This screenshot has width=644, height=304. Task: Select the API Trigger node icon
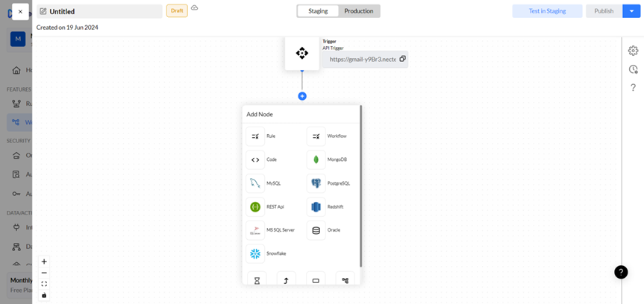(302, 53)
